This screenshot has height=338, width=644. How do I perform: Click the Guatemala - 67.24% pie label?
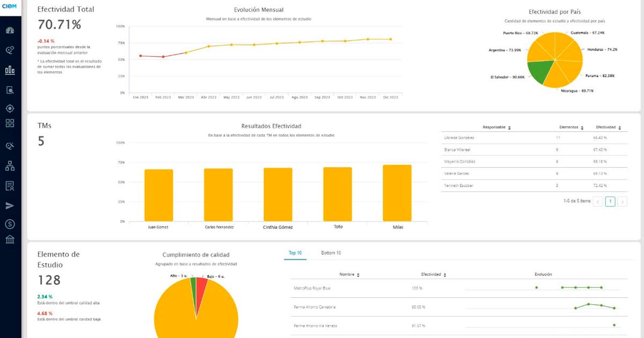coord(588,33)
